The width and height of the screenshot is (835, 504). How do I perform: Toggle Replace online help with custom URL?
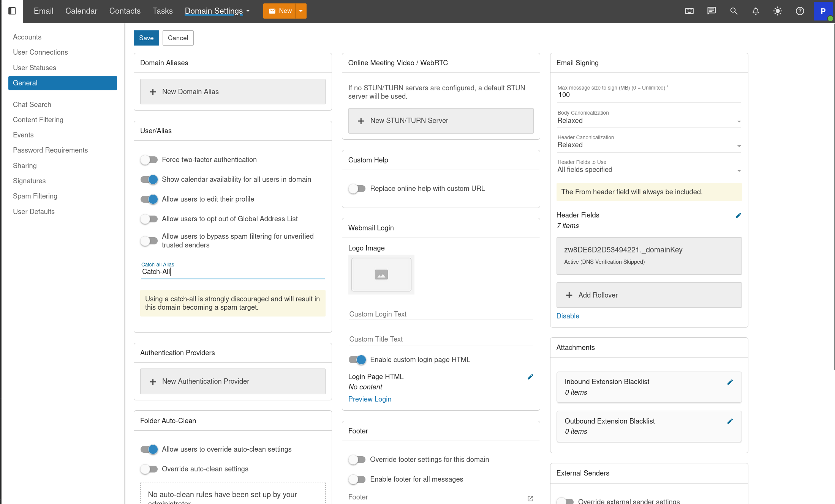[357, 189]
